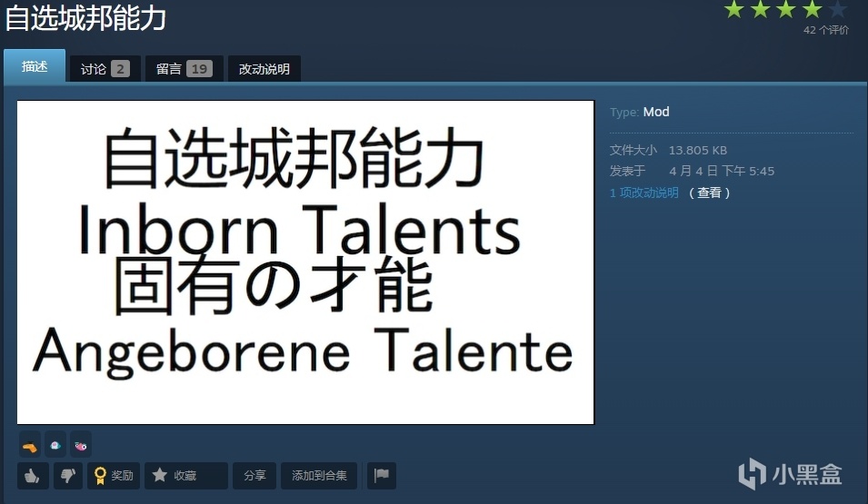Click the 42 个评价 ratings count

coord(826,30)
